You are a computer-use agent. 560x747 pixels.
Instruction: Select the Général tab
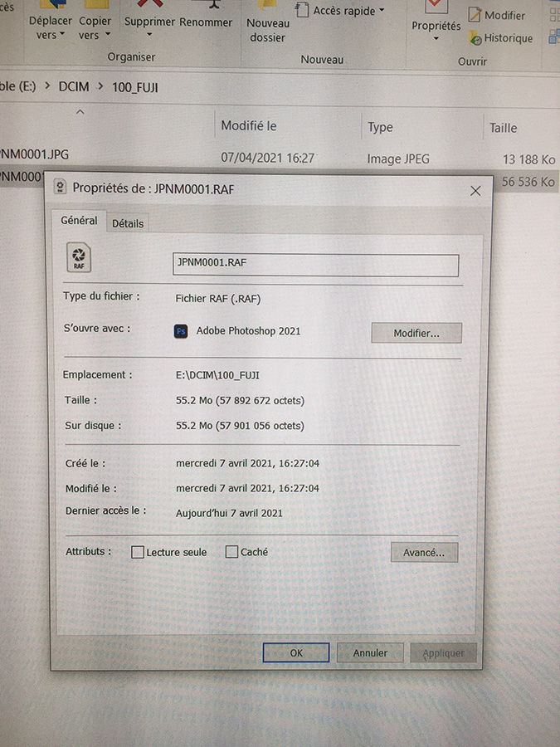(79, 221)
